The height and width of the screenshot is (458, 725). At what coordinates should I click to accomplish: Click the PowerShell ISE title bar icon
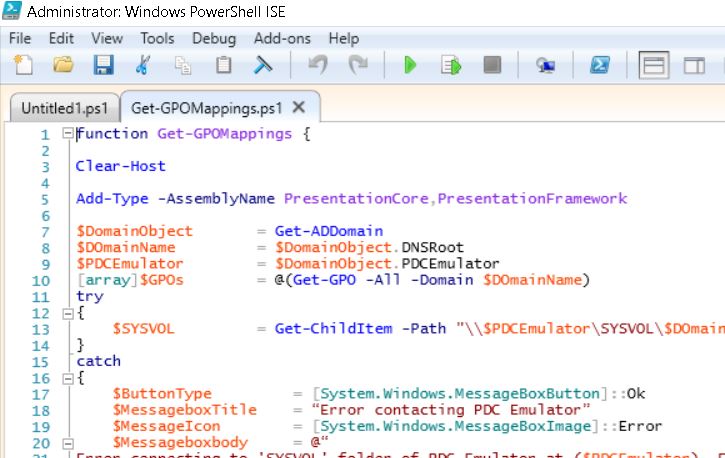point(12,10)
